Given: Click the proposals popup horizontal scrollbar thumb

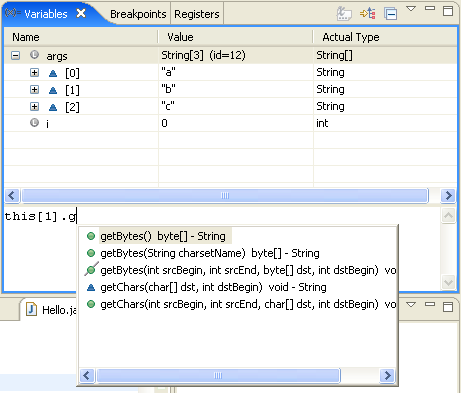Looking at the screenshot, I should [x=218, y=376].
